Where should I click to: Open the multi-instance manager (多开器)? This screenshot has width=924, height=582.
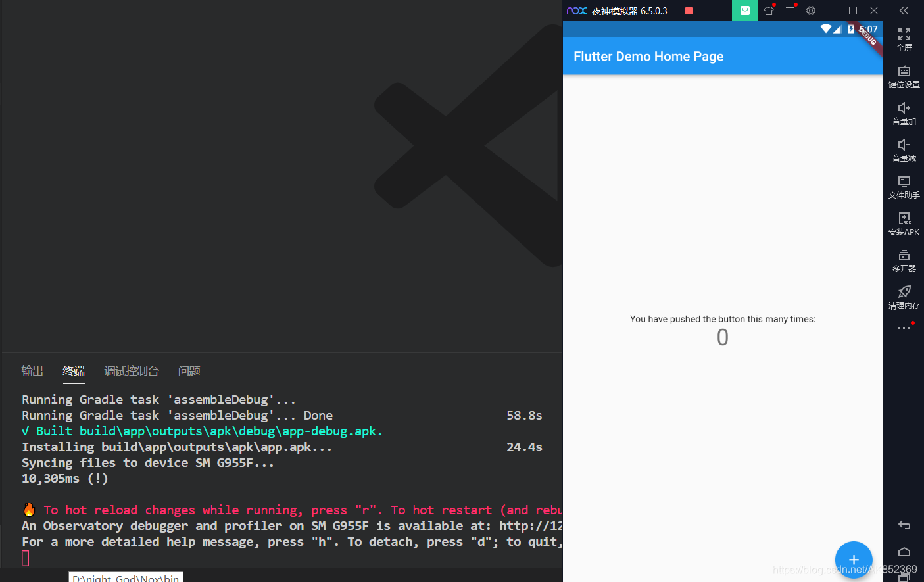[904, 255]
